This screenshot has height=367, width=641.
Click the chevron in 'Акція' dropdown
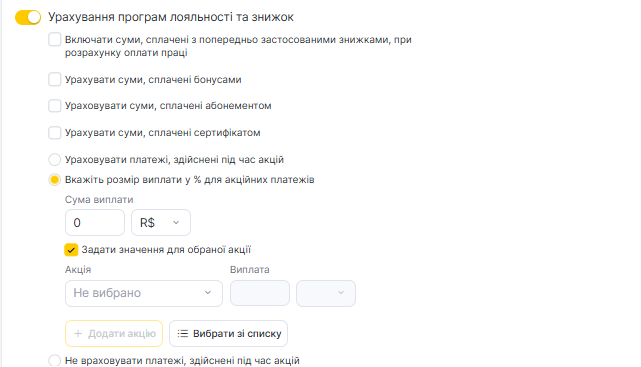pyautogui.click(x=208, y=293)
